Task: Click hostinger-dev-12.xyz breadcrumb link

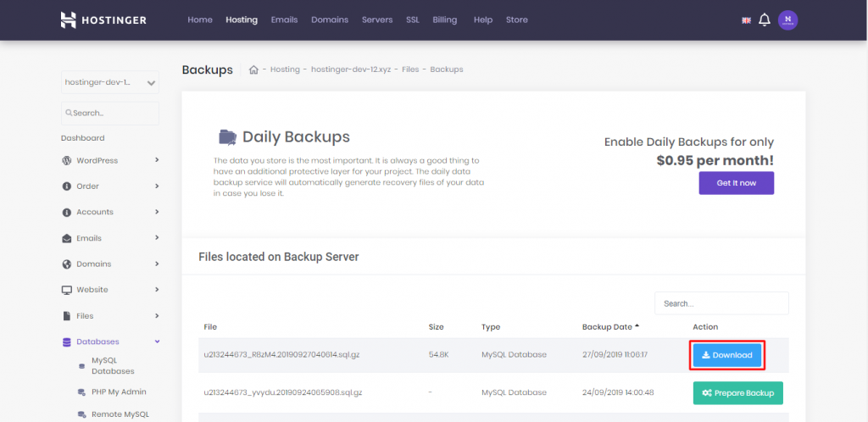Action: [x=351, y=69]
